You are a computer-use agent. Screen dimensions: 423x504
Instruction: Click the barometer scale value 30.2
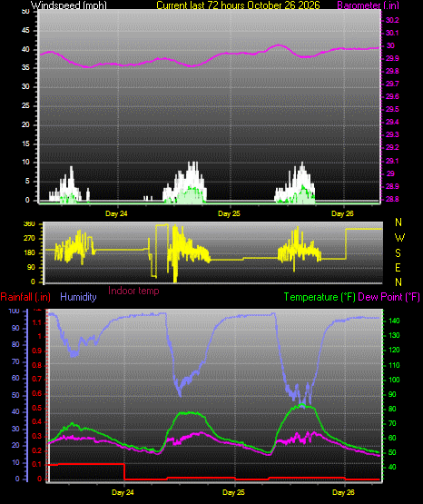[x=392, y=20]
